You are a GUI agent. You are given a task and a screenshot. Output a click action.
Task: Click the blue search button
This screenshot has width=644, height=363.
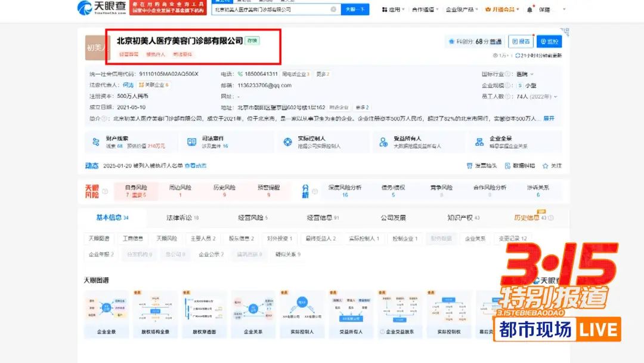355,10
